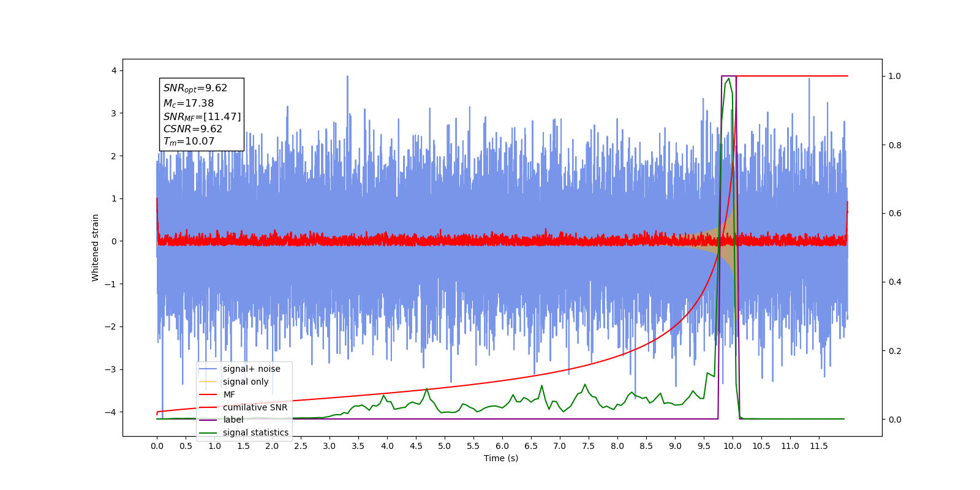
Task: Click the green line swatch for signal statistics
Action: 208,432
